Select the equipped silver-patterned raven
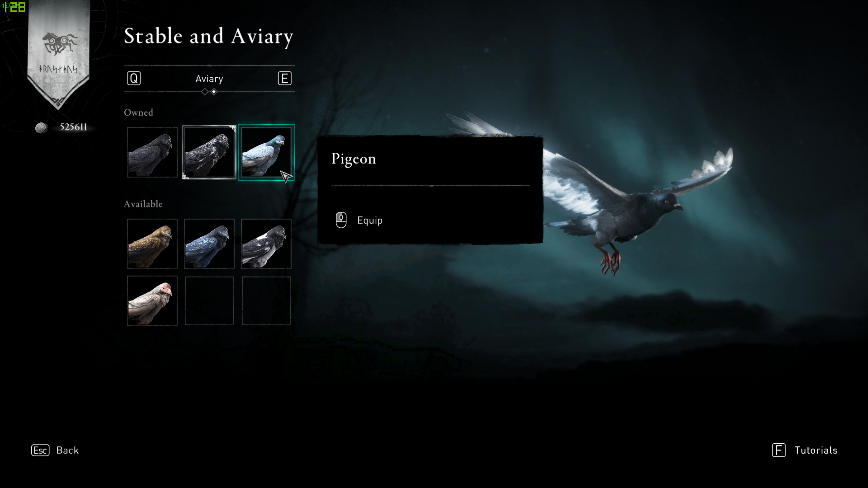868x488 pixels. [x=209, y=152]
